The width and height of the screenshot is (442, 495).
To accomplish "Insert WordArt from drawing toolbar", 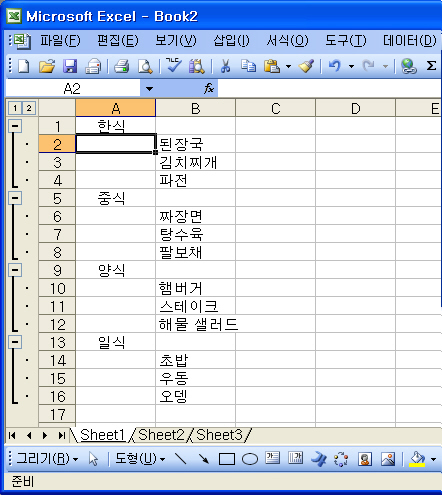I will coord(319,459).
